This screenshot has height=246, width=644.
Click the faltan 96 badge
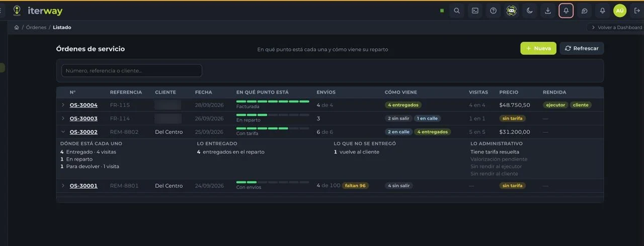[355, 186]
